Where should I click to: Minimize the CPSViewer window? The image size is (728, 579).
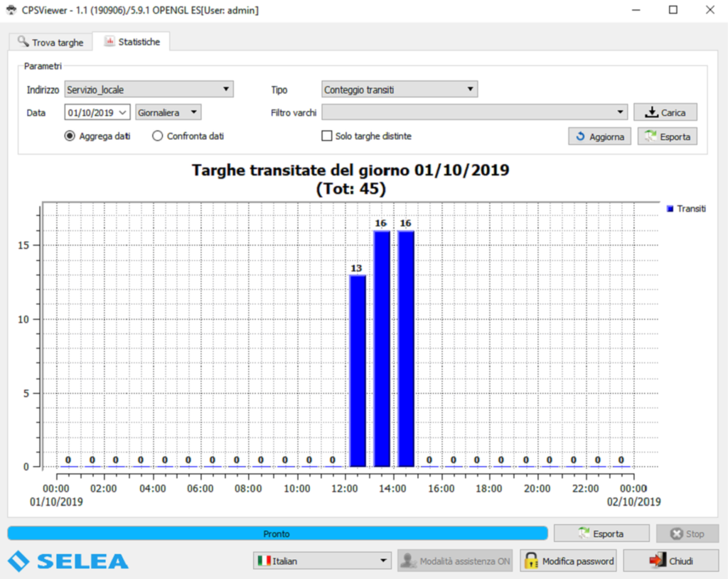pyautogui.click(x=636, y=10)
